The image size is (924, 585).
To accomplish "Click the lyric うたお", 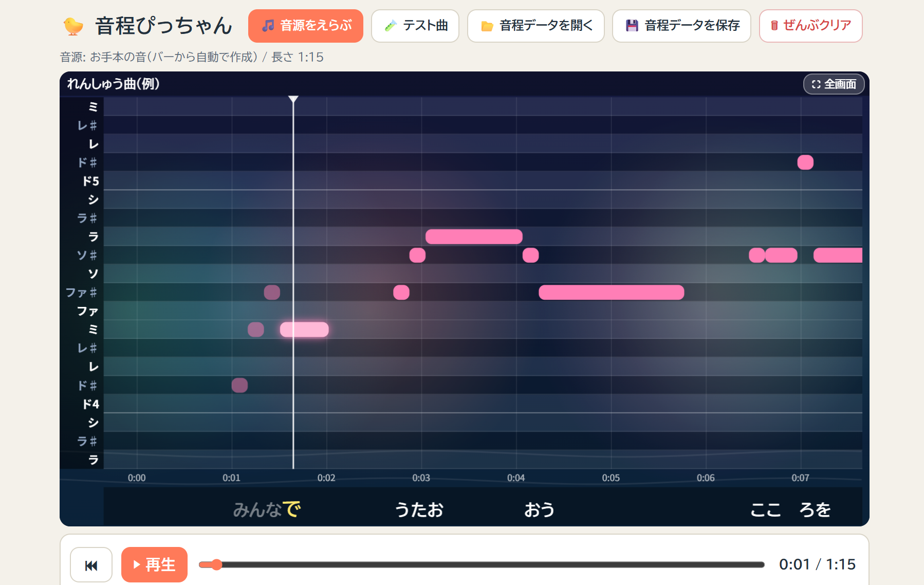I will 419,509.
